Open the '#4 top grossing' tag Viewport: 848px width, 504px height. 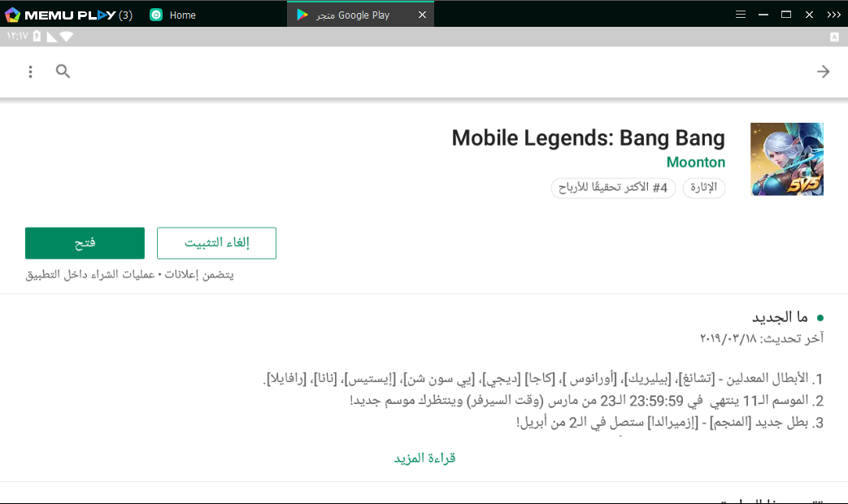pos(613,188)
